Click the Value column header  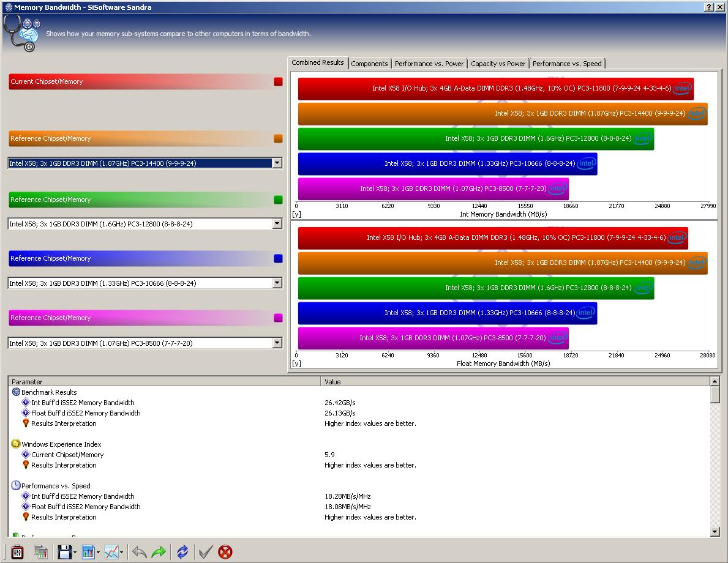516,381
